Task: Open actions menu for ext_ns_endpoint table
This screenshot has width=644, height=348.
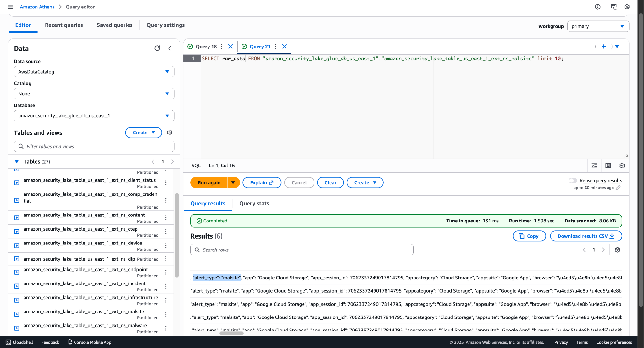Action: click(x=166, y=272)
